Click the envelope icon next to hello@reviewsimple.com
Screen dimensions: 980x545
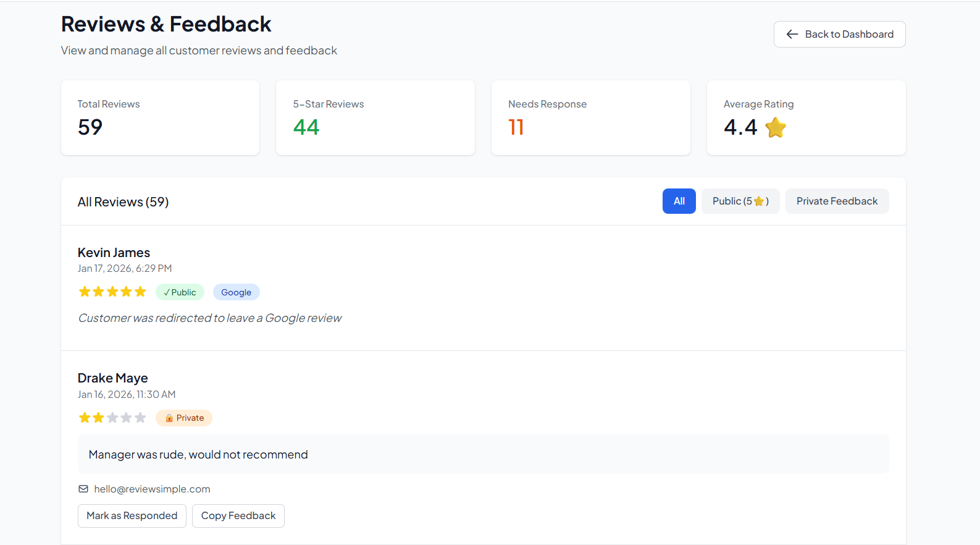tap(83, 489)
